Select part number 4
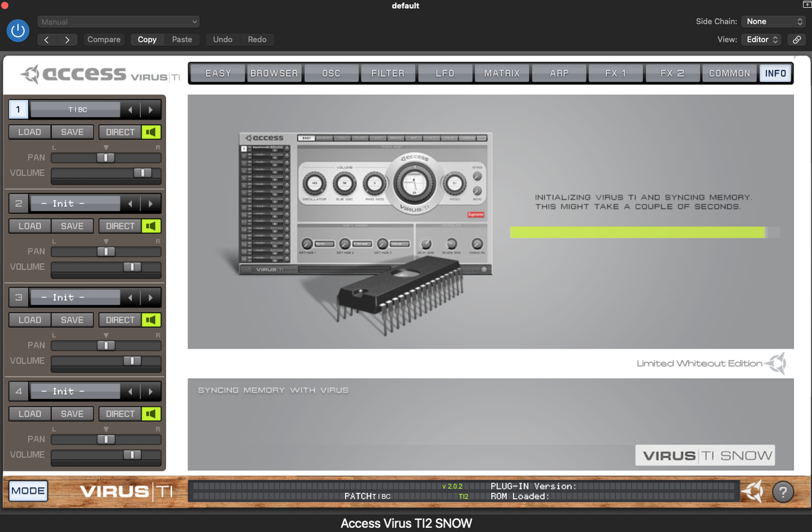Screen dimensions: 812x532 point(19,391)
